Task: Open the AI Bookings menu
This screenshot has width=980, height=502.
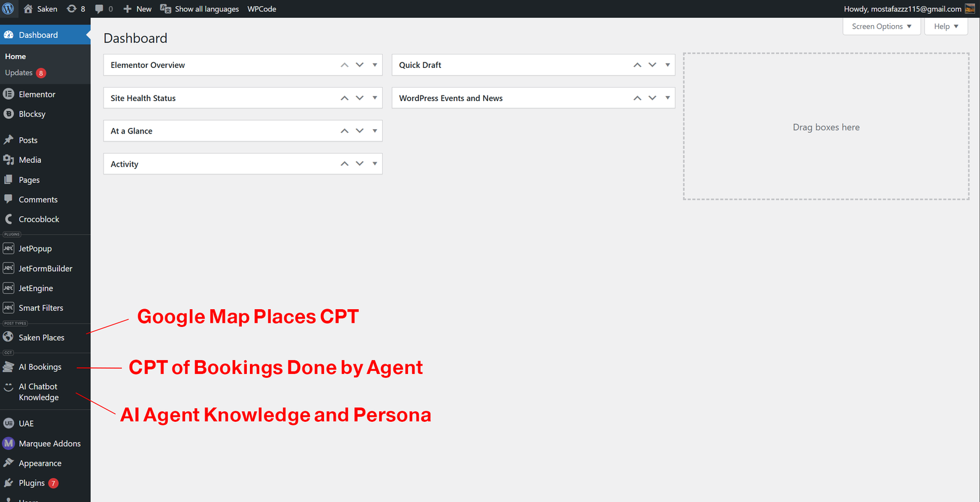Action: click(x=40, y=367)
